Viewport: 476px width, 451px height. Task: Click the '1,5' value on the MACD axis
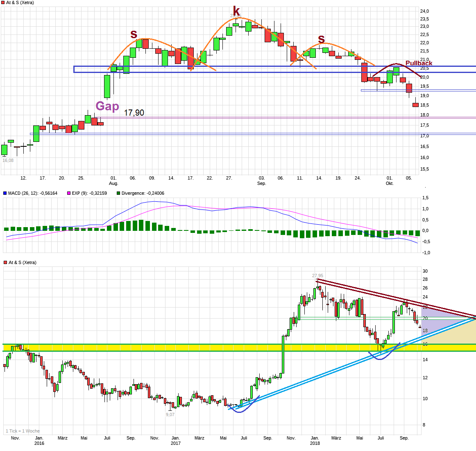point(426,198)
